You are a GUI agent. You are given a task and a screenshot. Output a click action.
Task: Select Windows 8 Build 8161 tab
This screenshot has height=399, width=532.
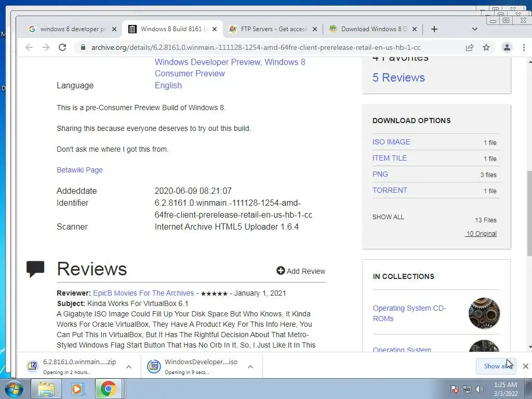172,29
